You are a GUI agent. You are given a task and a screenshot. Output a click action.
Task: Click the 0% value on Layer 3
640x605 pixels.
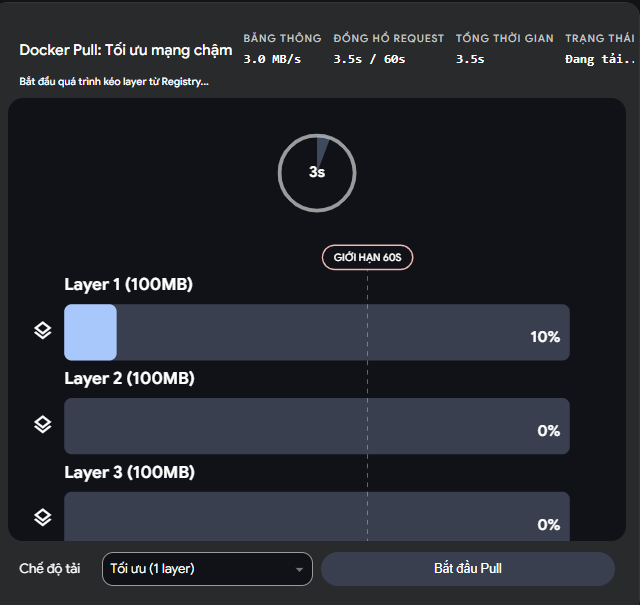point(549,525)
